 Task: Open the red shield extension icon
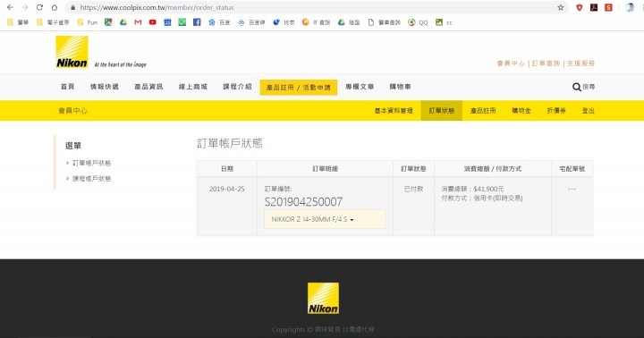point(579,7)
